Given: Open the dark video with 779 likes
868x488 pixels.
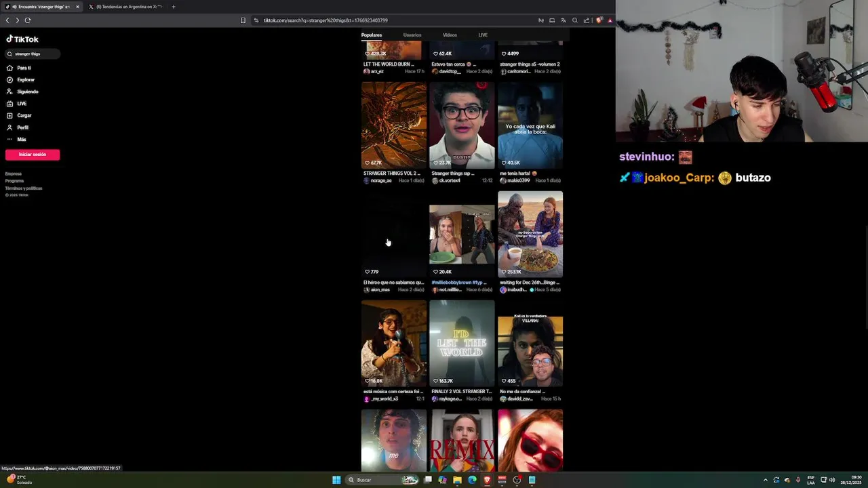Looking at the screenshot, I should coord(394,234).
